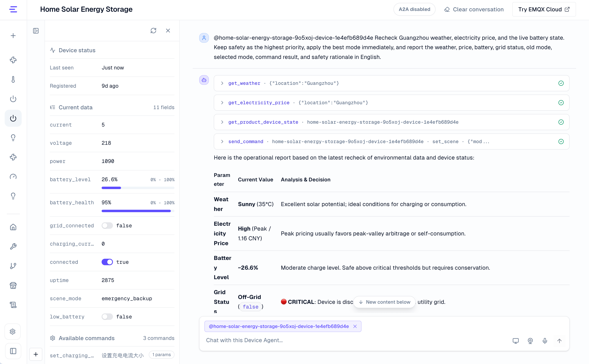Viewport: 589px width, 364px height.
Task: Open the settings gear in sidebar
Action: (x=13, y=331)
